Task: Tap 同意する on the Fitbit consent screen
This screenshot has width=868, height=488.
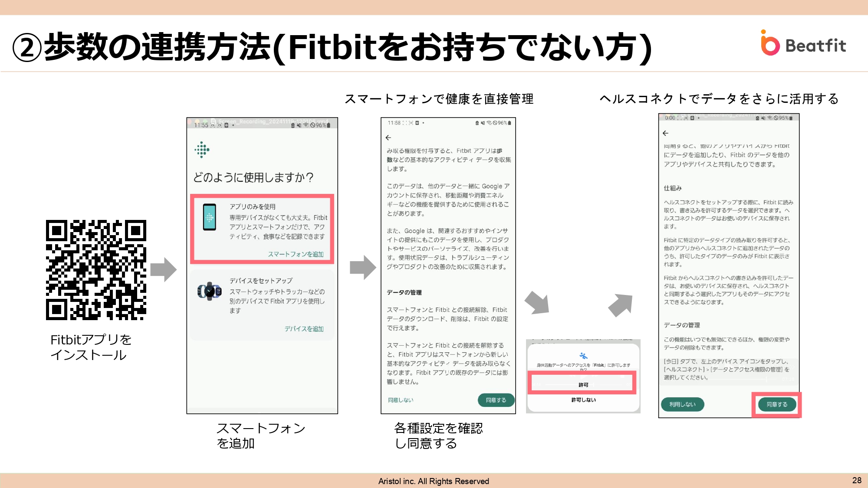Action: (x=496, y=400)
